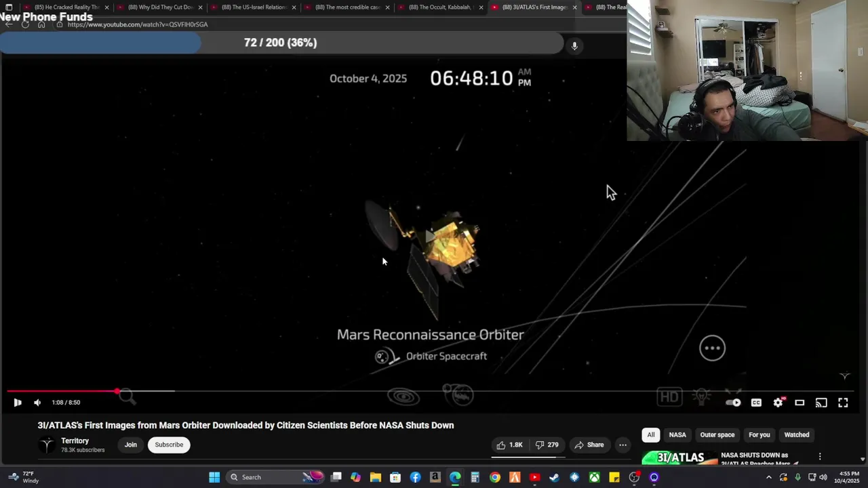Viewport: 868px width, 488px height.
Task: Dislike the video (279)
Action: tap(547, 445)
